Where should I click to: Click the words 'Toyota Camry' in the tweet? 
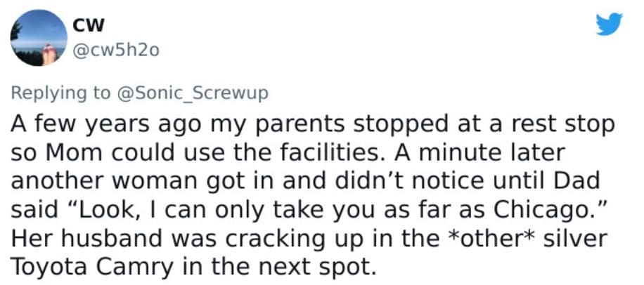tap(89, 264)
